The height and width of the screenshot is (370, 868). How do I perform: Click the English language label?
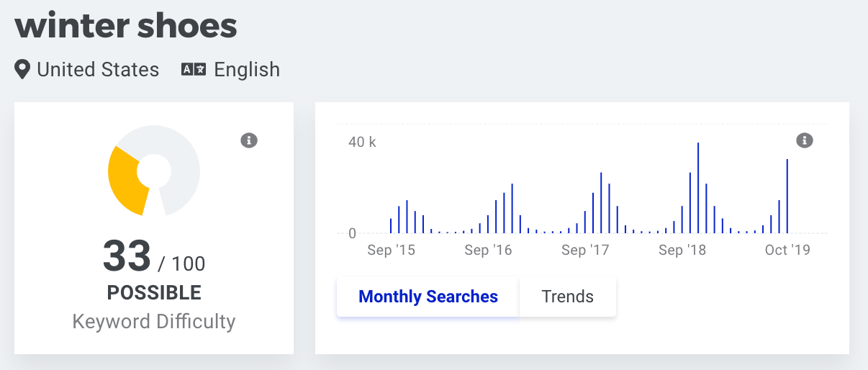(247, 70)
